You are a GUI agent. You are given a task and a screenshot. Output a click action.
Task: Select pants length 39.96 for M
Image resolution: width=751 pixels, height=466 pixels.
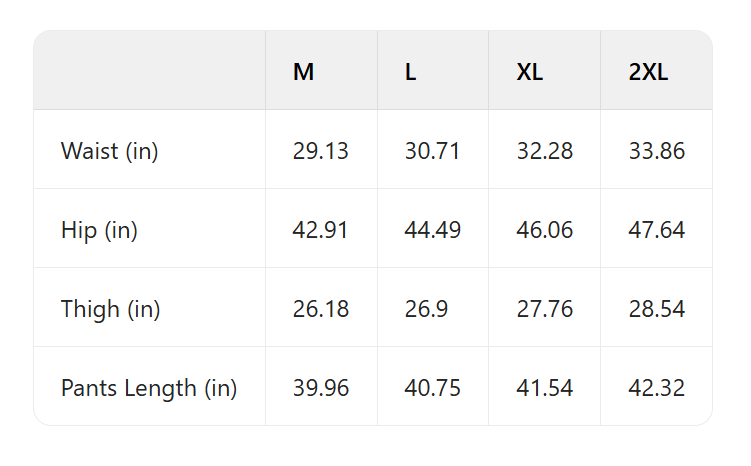tap(321, 388)
